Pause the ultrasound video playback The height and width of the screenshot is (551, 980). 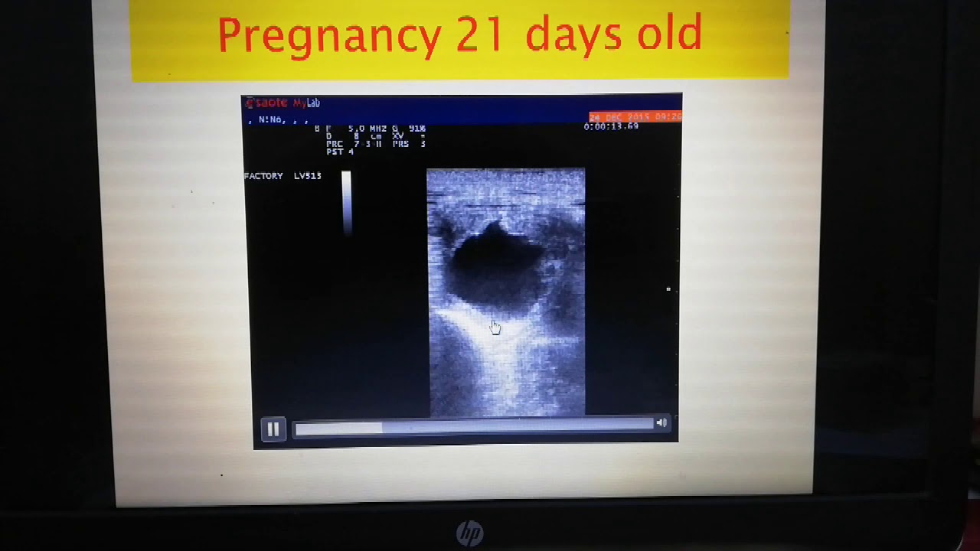click(x=273, y=429)
